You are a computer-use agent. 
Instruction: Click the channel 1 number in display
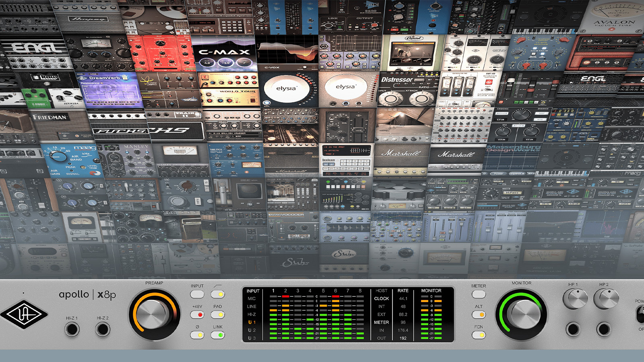273,290
